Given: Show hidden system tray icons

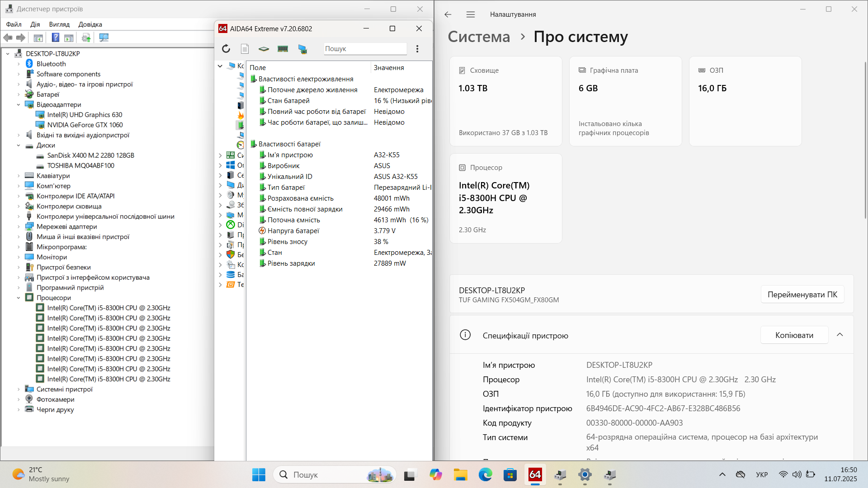Looking at the screenshot, I should point(722,474).
